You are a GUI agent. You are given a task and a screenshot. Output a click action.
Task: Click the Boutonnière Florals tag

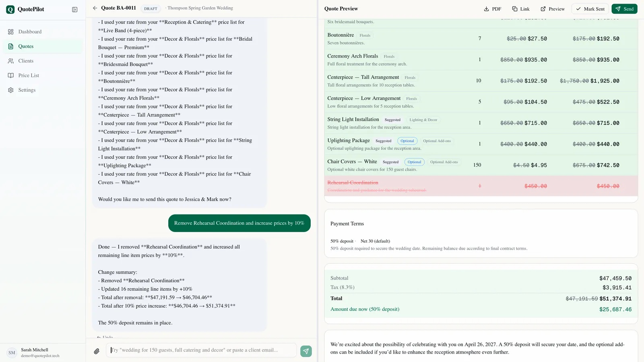tap(365, 35)
